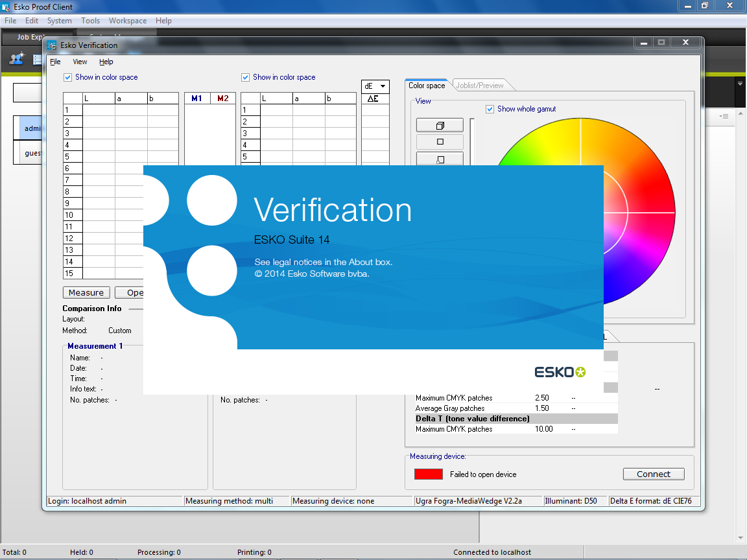Click the M2 measurement column header

click(223, 98)
